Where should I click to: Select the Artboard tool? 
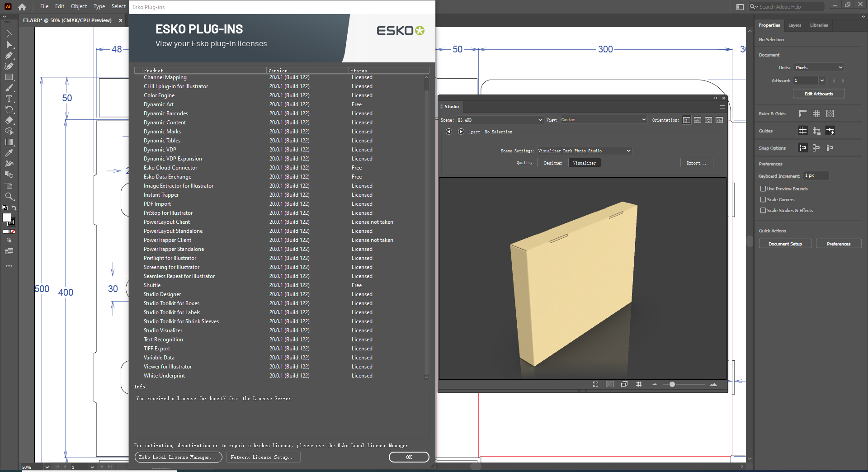[x=9, y=186]
